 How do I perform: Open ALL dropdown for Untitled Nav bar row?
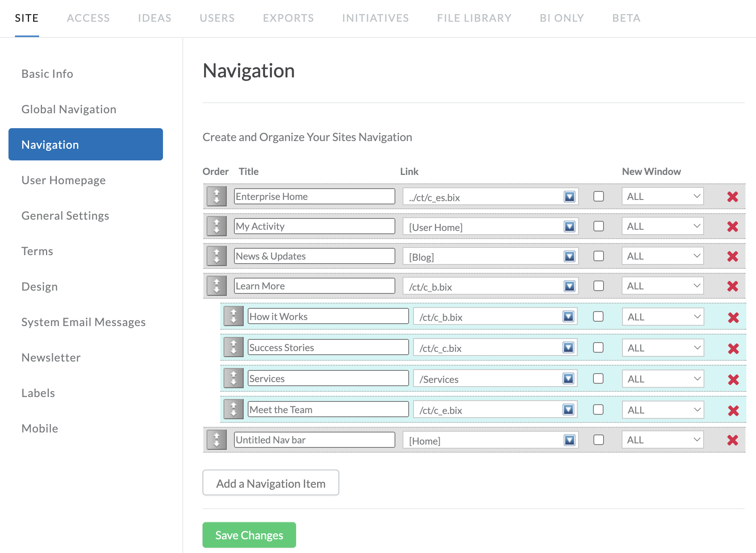662,440
